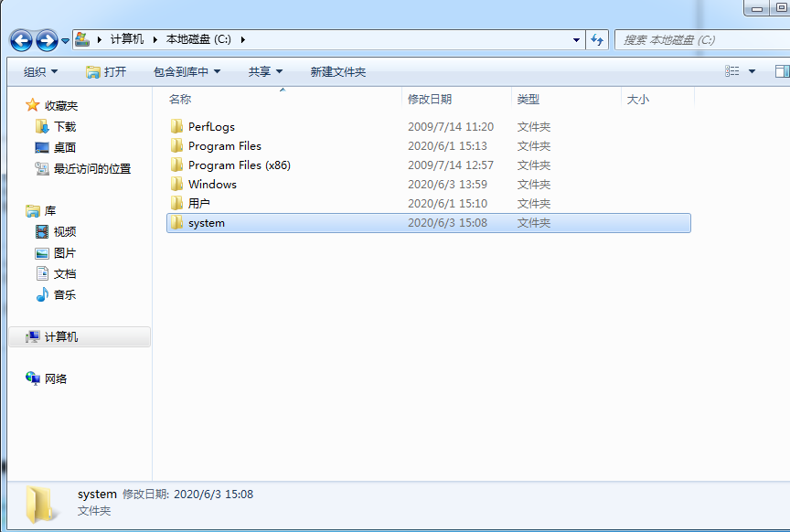
Task: Open the 包含到库中 dropdown menu
Action: tap(187, 71)
